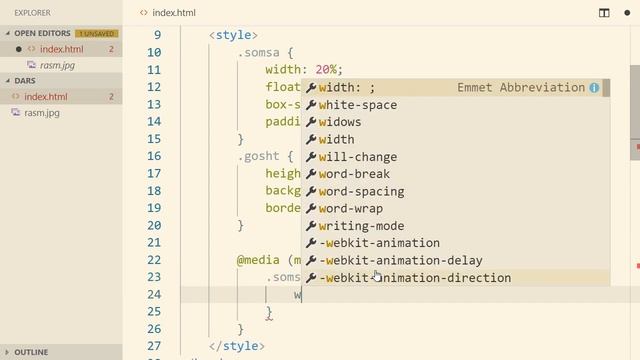Click the unsaved dot indicator at top right
Image resolution: width=640 pixels, height=360 pixels.
pyautogui.click(x=627, y=13)
